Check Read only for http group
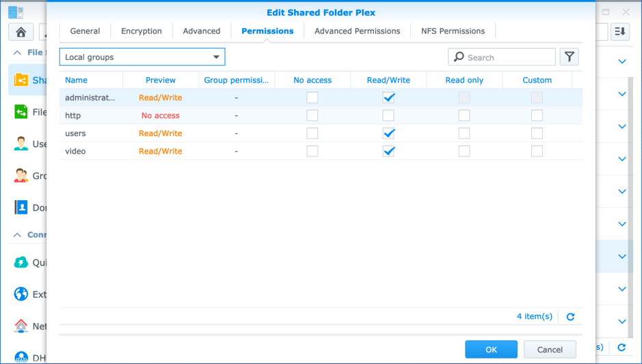642x364 pixels. point(464,115)
